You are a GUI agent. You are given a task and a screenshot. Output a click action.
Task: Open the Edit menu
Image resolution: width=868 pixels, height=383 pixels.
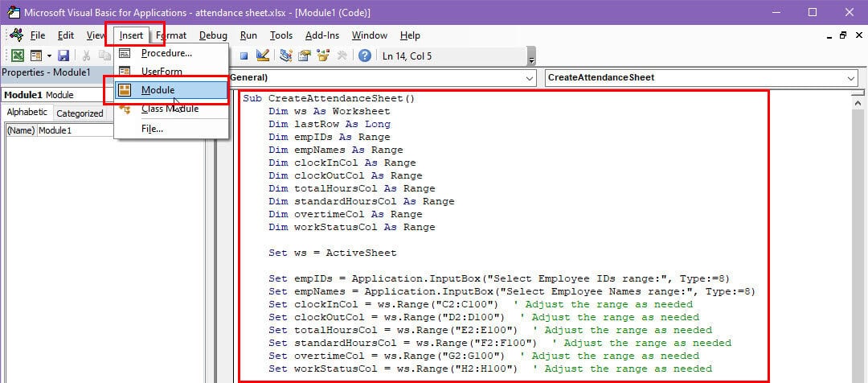click(x=66, y=35)
